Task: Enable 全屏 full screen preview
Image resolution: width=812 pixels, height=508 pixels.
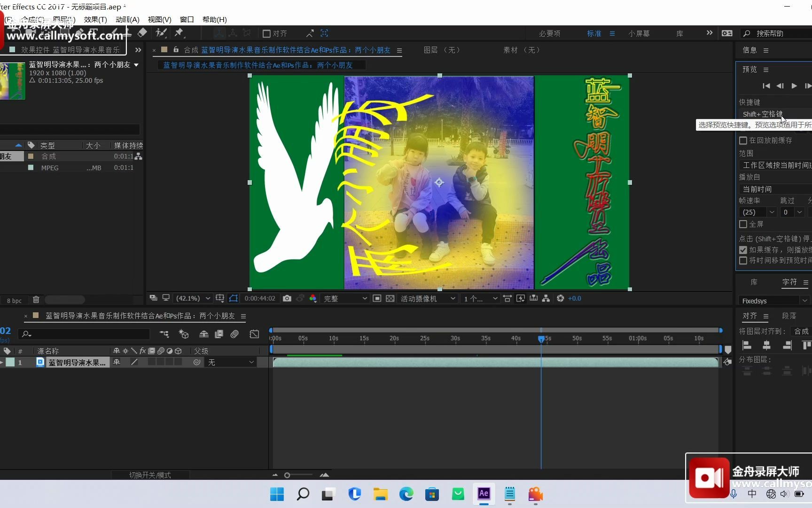Action: click(743, 224)
